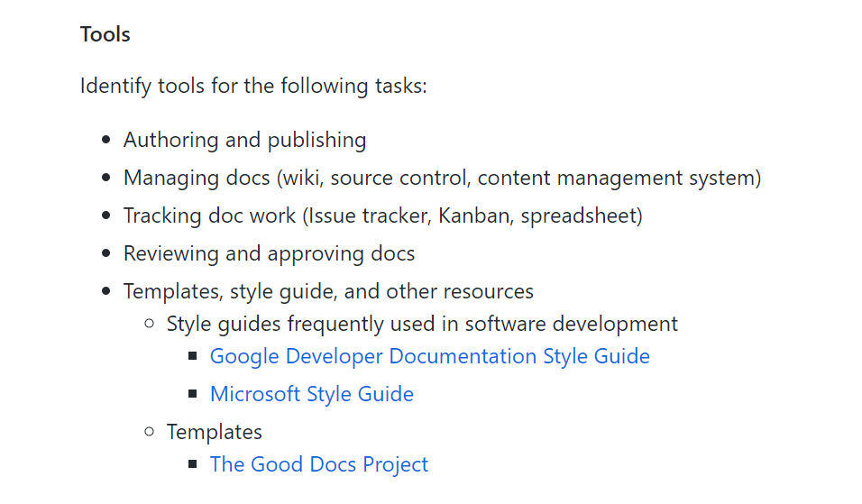
Task: Click the 'Templates, style guide, and other resources' item
Action: point(328,291)
